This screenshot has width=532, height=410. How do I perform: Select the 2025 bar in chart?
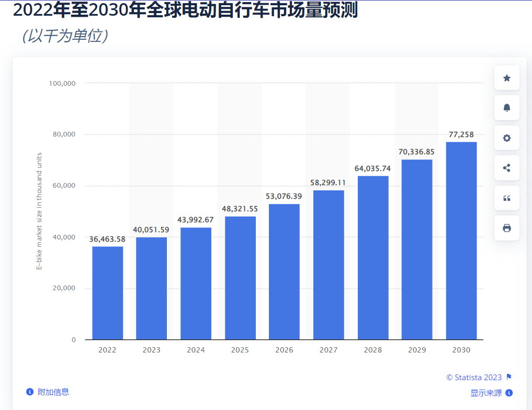240,278
